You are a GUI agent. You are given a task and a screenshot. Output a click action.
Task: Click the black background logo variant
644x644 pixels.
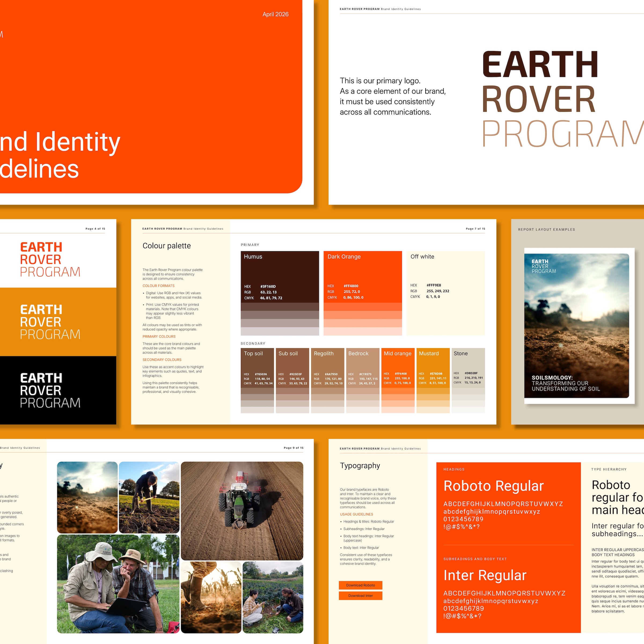click(x=58, y=390)
